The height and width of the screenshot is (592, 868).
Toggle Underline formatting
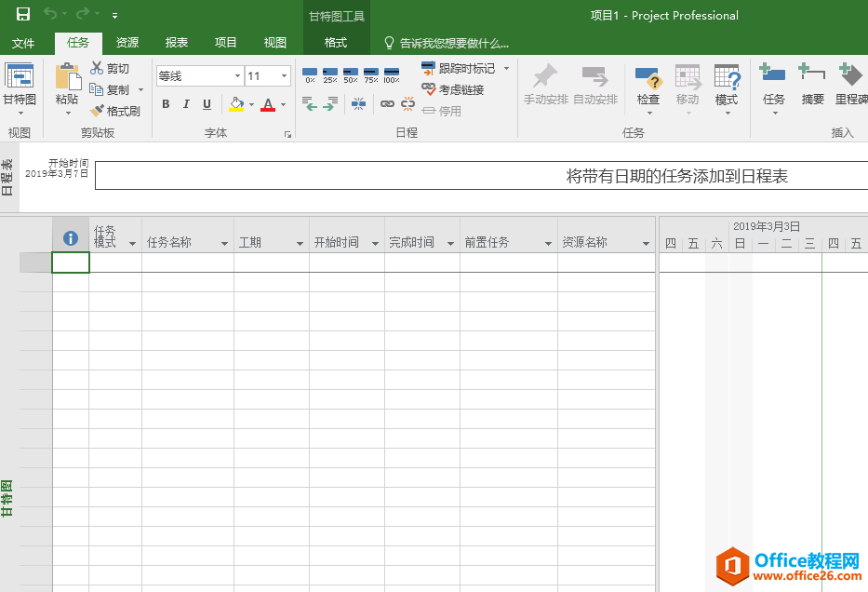207,104
